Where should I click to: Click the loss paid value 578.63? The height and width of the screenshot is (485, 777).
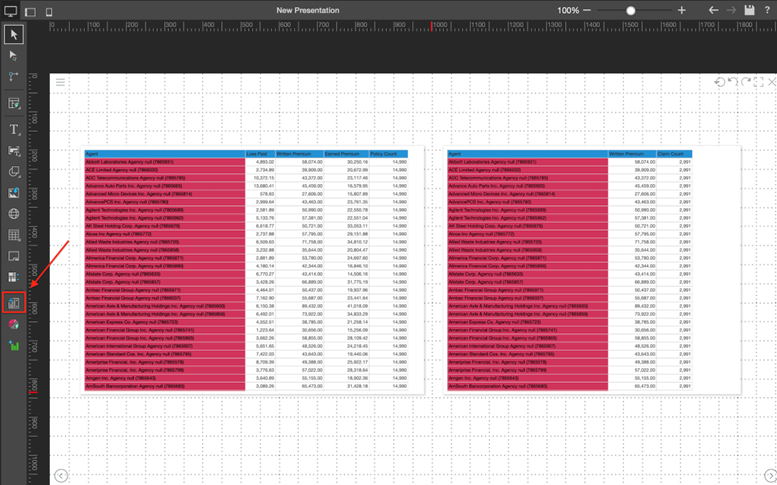[267, 194]
